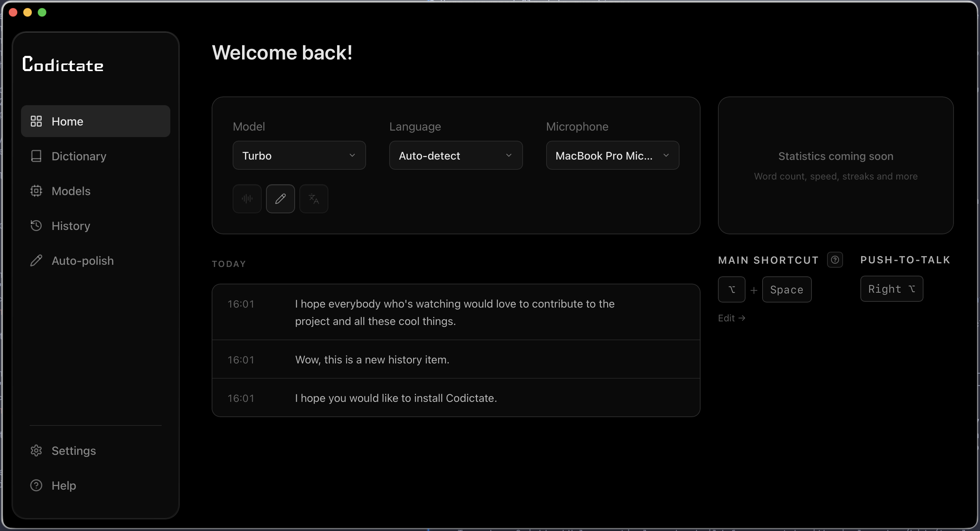This screenshot has width=980, height=531.
Task: Open the Home sidebar page
Action: point(95,121)
